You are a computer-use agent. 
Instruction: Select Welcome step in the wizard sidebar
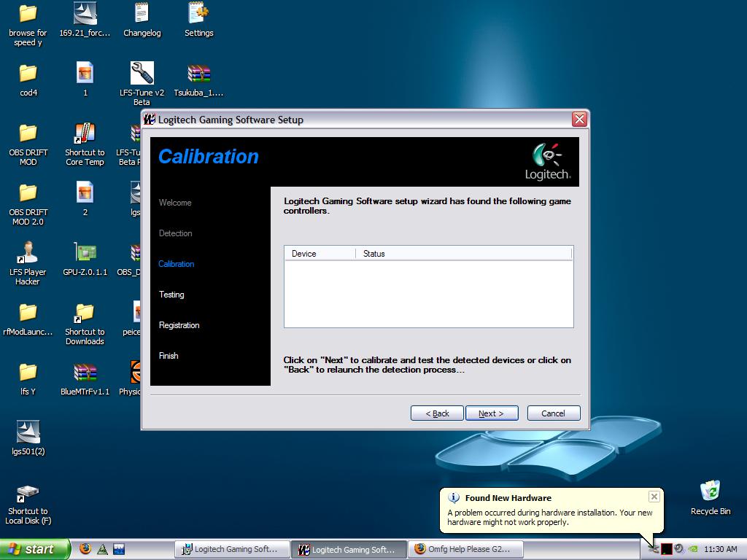pos(175,203)
